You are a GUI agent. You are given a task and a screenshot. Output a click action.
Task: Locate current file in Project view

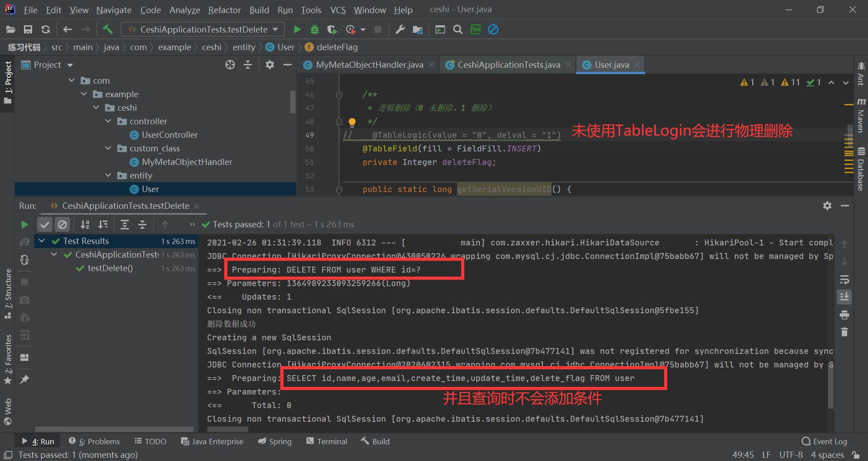point(230,65)
